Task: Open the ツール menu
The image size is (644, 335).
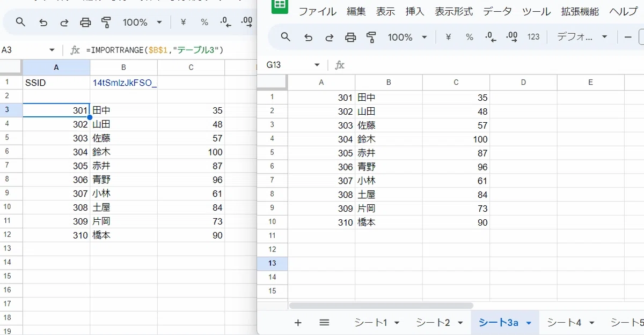Action: coord(536,11)
